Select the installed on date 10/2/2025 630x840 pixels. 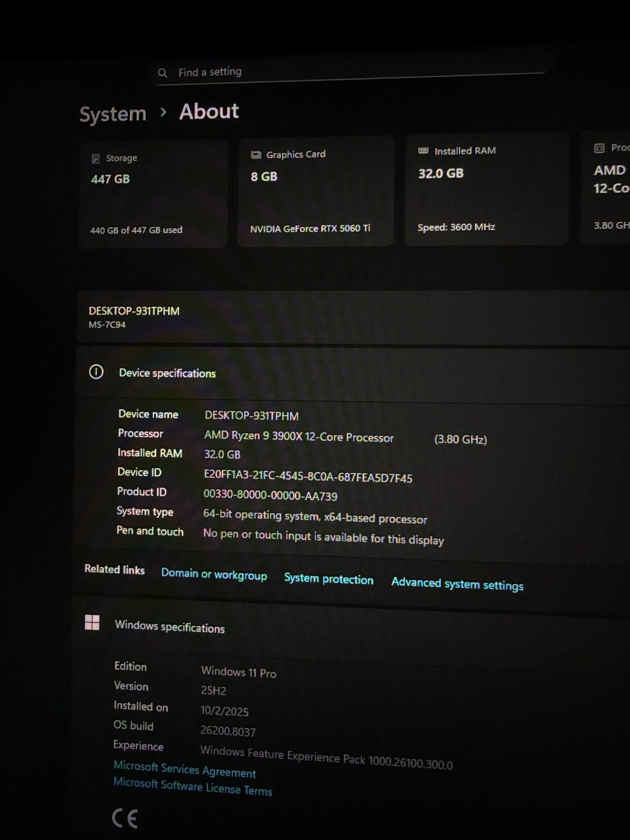tap(224, 711)
